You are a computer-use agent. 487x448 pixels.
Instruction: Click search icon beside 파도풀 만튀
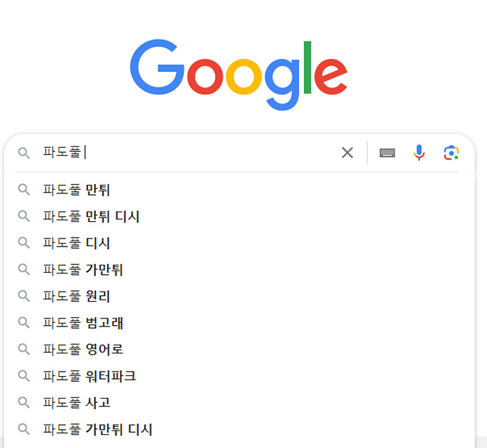pos(25,190)
